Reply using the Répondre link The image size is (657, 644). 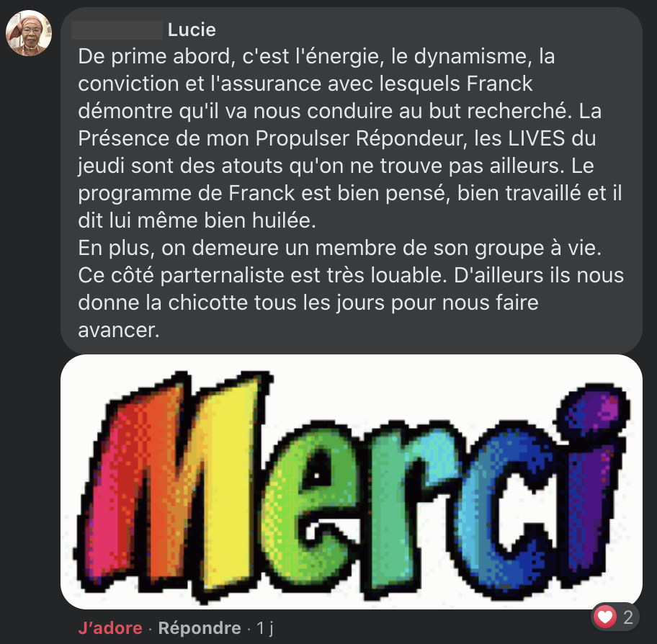200,628
